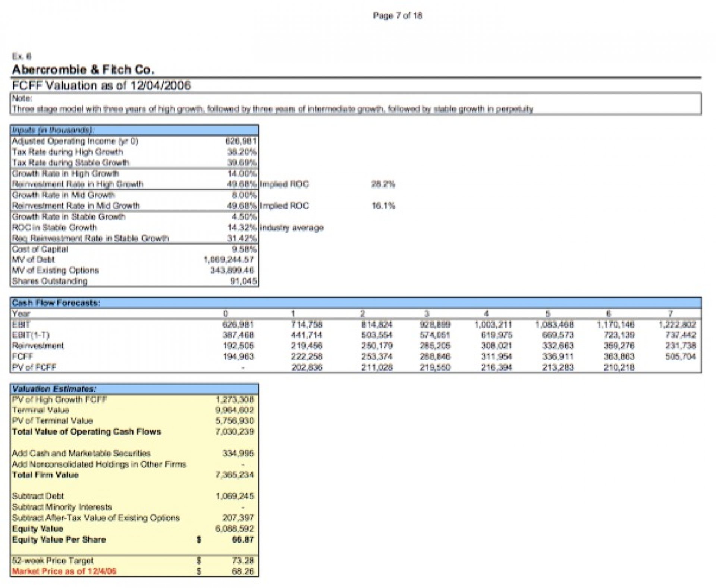This screenshot has height=588, width=716.
Task: Select EBIT(1-T) year 0 value 387,468
Action: (x=238, y=335)
